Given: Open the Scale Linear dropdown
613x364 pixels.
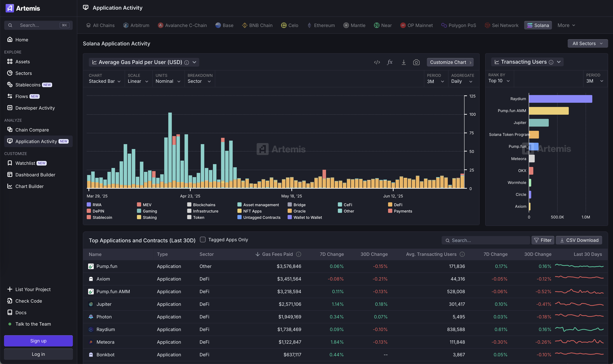Looking at the screenshot, I should (x=138, y=81).
